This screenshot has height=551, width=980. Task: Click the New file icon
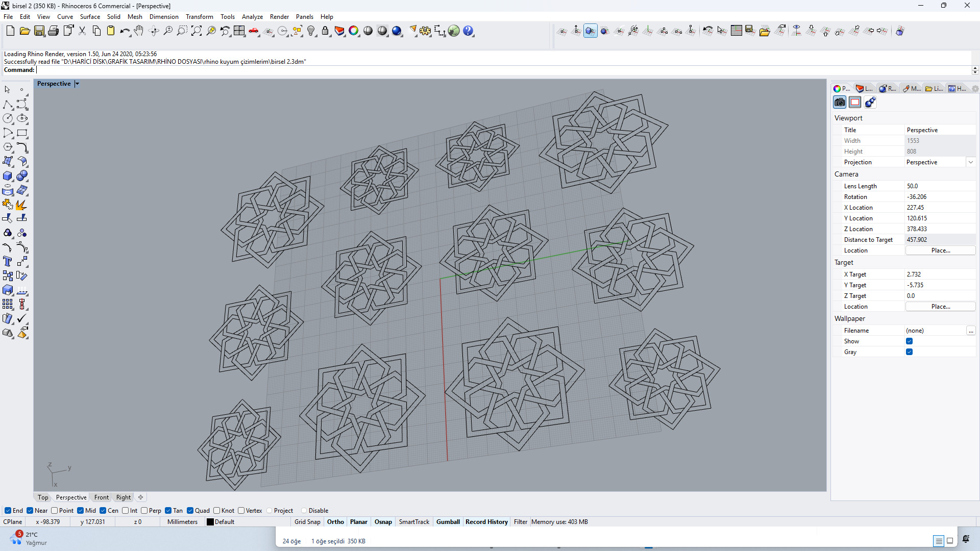coord(10,31)
